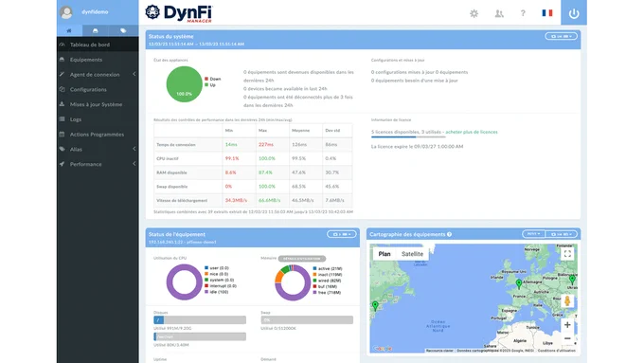Expand the Alias submenu chevron

134,149
